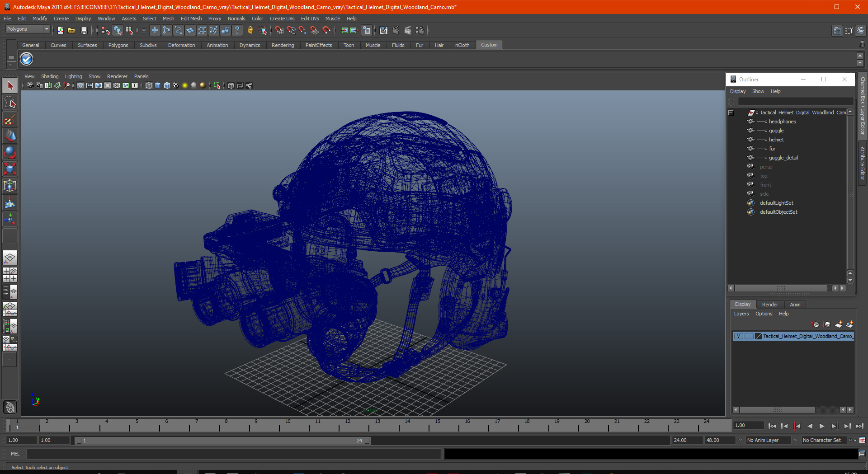The image size is (868, 474).
Task: Save the scene with disk icon
Action: pos(84,30)
